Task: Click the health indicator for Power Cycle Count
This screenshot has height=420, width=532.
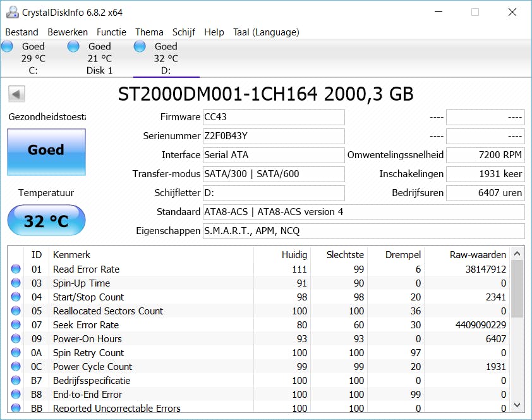Action: (x=15, y=366)
